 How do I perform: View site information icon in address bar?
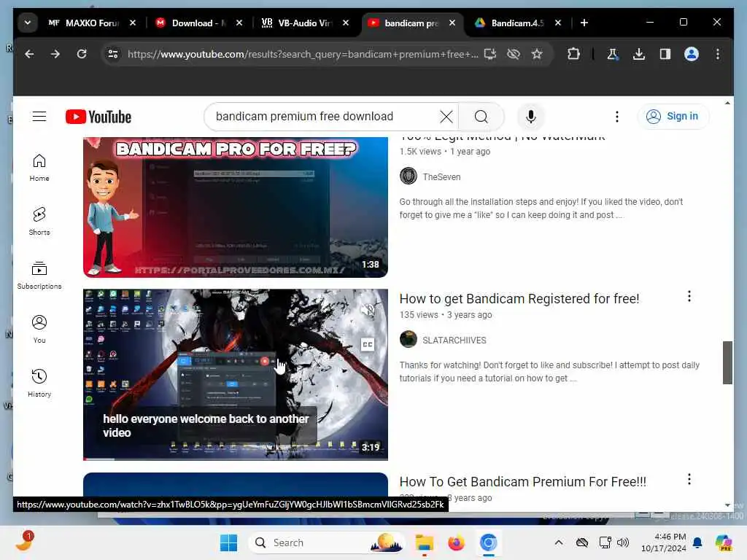pyautogui.click(x=113, y=54)
